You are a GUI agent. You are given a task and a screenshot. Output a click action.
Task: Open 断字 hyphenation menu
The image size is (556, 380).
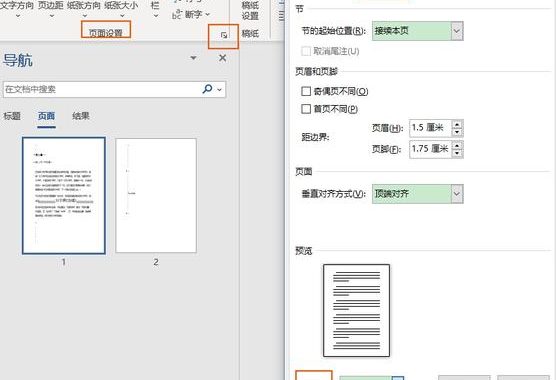pos(191,15)
